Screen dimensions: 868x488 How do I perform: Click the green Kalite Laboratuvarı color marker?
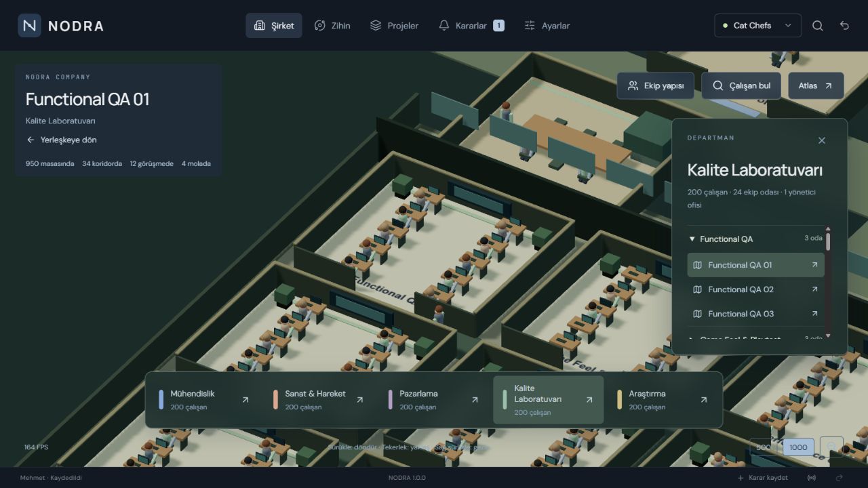(x=505, y=400)
